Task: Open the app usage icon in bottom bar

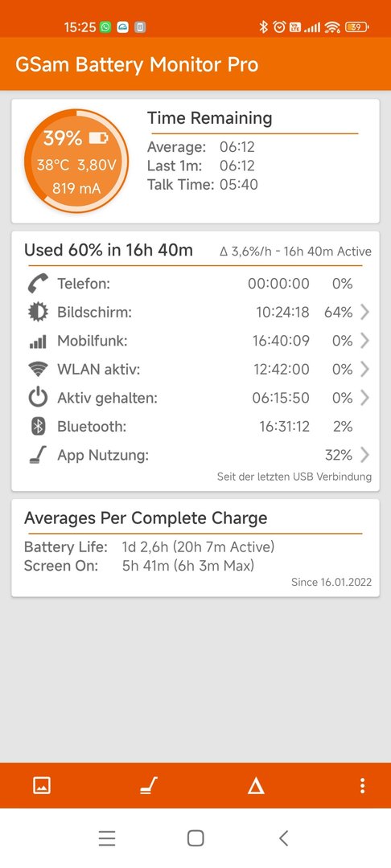Action: point(148,785)
